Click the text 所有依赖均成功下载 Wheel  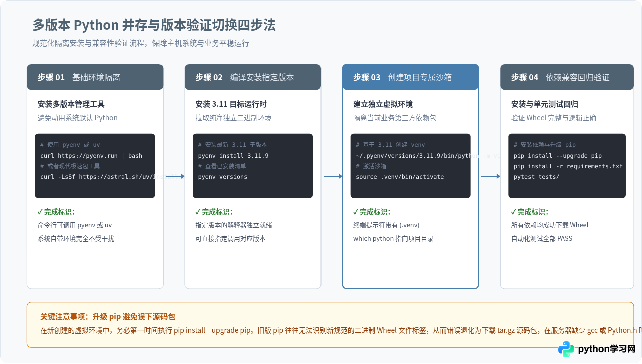click(x=550, y=225)
